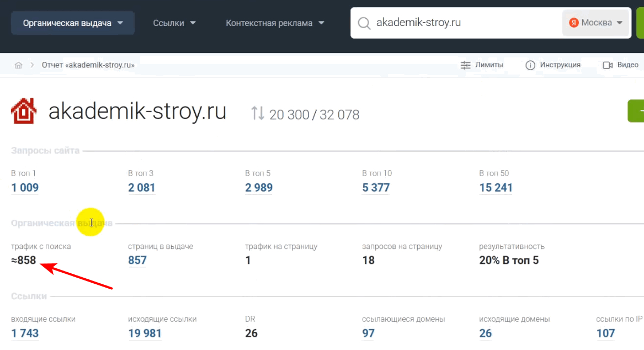This screenshot has height=350, width=644.
Task: Open the 1 743 incoming links value
Action: click(25, 333)
